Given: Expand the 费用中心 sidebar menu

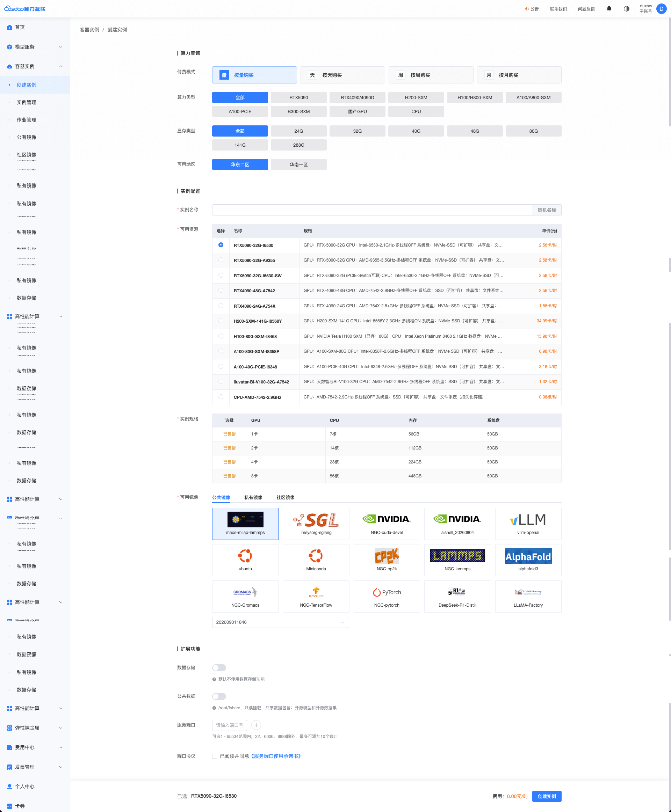Looking at the screenshot, I should click(x=35, y=747).
